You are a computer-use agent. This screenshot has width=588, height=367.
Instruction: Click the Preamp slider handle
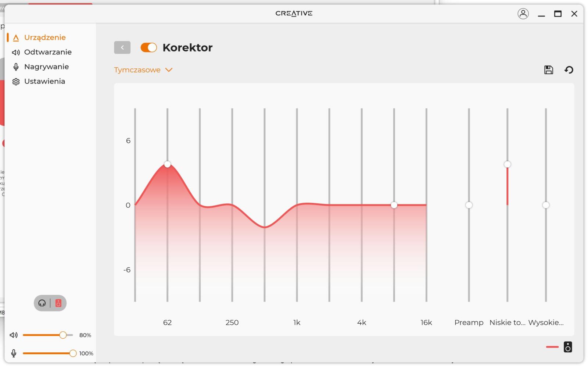469,205
